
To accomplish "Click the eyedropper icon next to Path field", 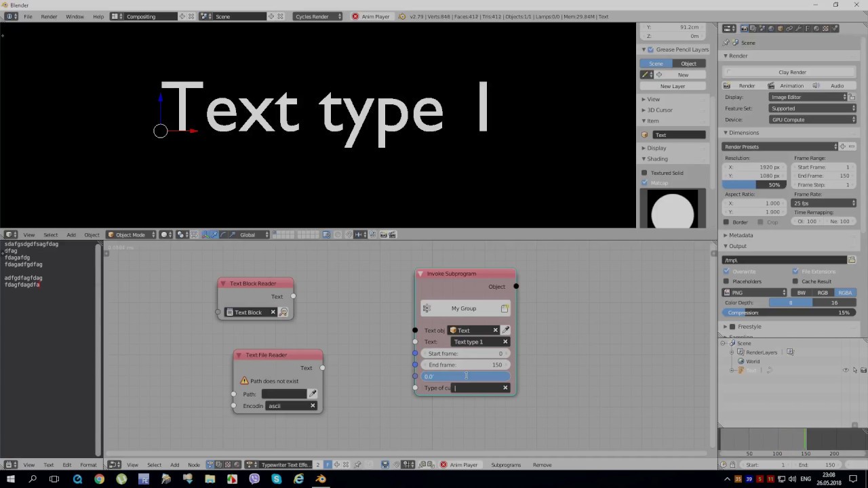I will (x=313, y=394).
